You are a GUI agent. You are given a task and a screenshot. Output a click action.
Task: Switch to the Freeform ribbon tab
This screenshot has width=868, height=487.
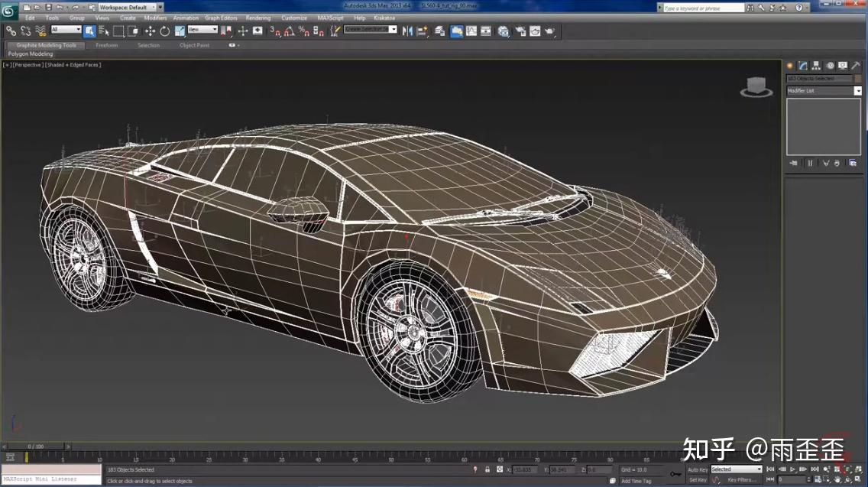click(x=108, y=46)
